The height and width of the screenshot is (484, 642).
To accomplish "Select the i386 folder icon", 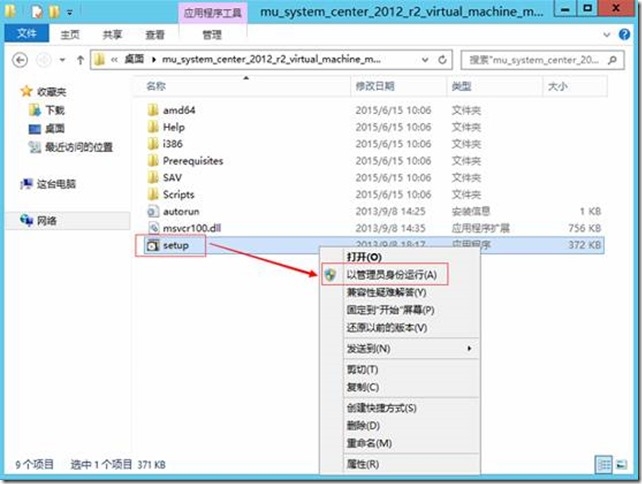I will tap(152, 144).
